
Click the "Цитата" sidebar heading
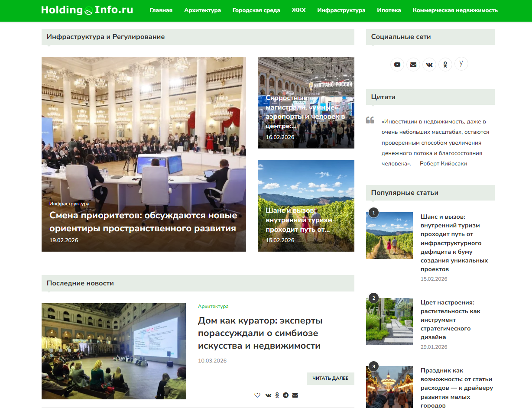tap(383, 97)
